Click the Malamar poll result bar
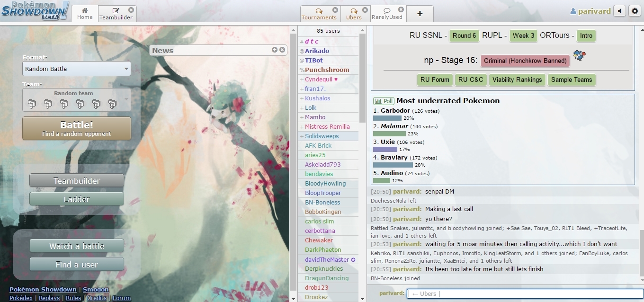The height and width of the screenshot is (302, 644). [389, 134]
